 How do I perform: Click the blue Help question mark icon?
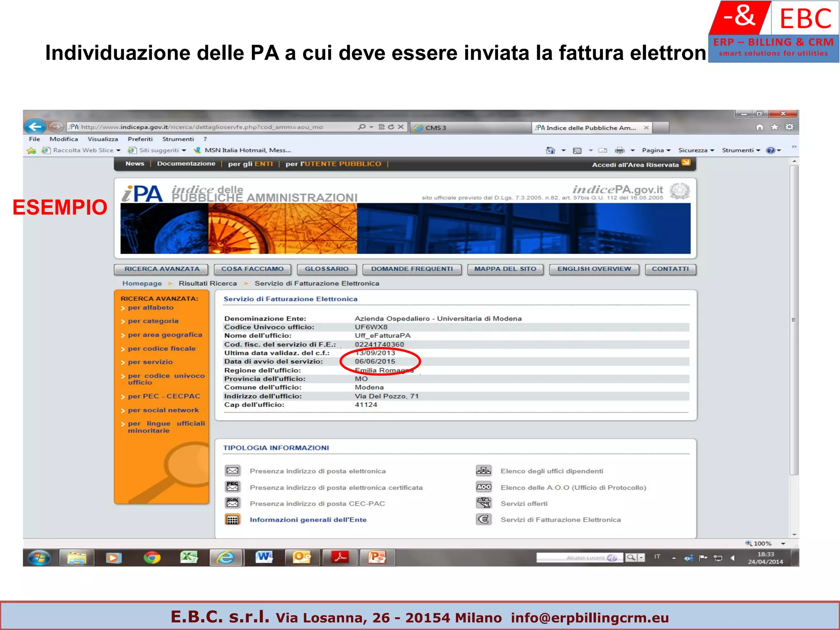[x=771, y=151]
